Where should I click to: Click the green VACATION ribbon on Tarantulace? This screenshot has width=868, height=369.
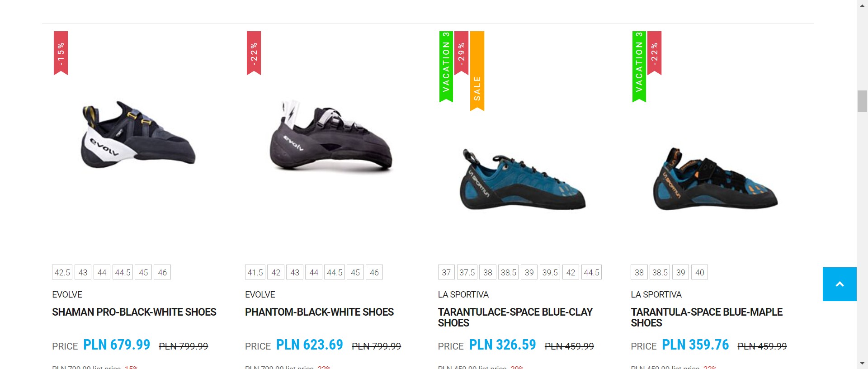pos(446,66)
